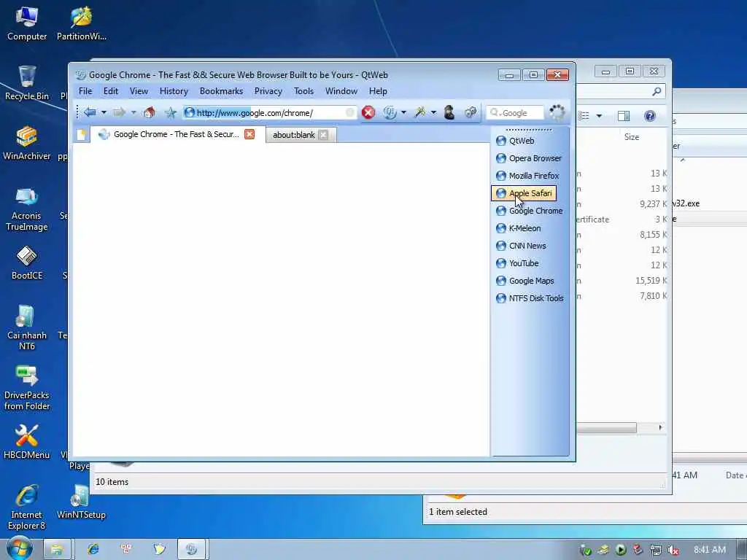Viewport: 747px width, 560px height.
Task: Open the Tools menu
Action: click(x=303, y=91)
